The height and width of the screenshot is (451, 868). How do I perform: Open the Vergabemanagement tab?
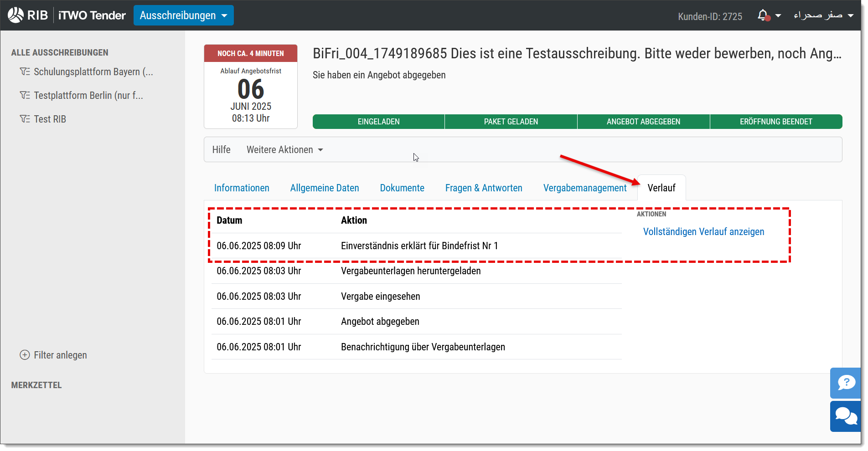pyautogui.click(x=585, y=188)
